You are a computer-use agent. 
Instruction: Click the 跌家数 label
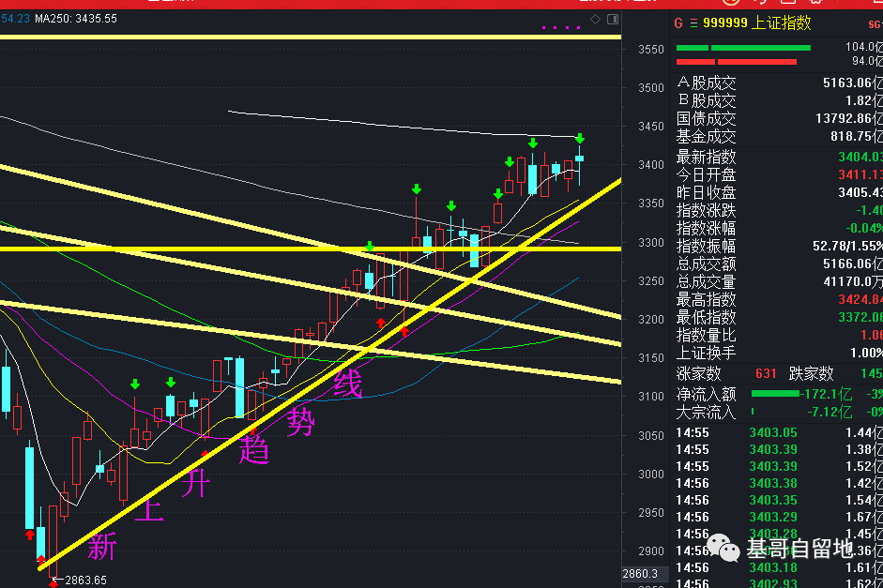tap(811, 373)
